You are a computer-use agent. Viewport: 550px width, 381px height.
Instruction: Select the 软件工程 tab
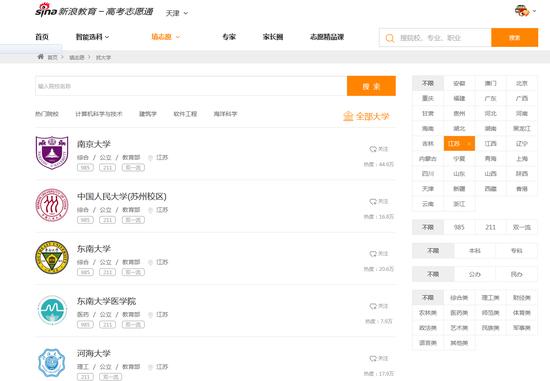pos(185,114)
